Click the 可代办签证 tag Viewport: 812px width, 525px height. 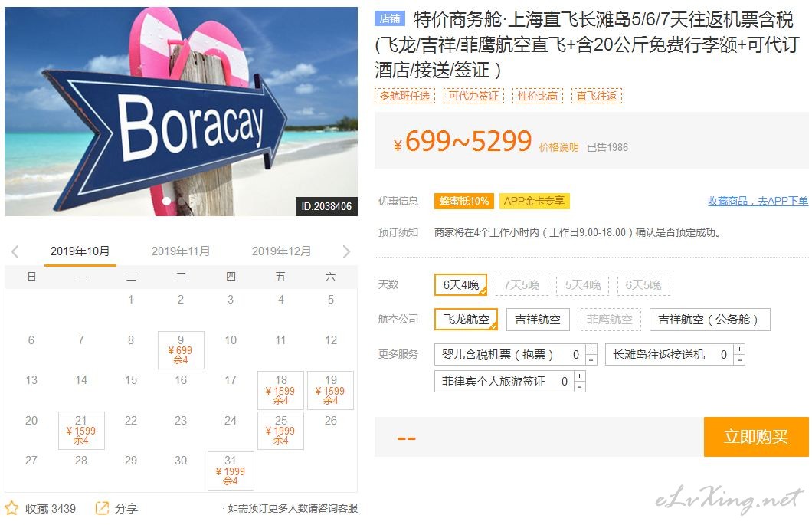pos(473,96)
